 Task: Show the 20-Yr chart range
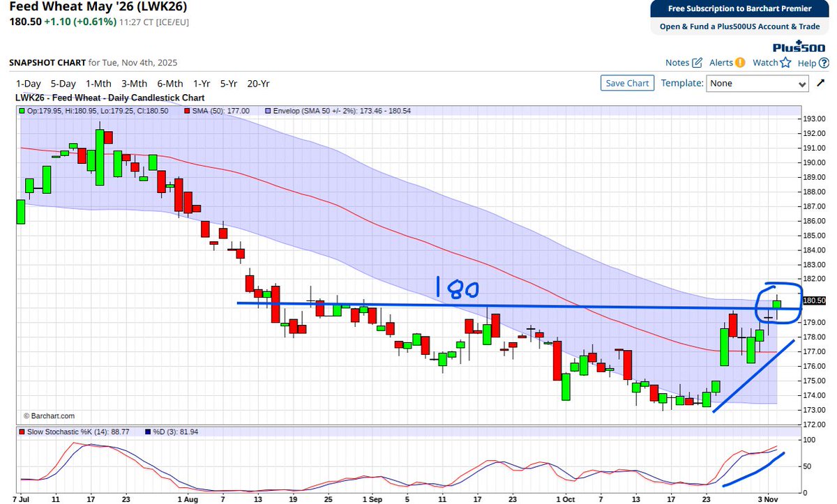(258, 83)
